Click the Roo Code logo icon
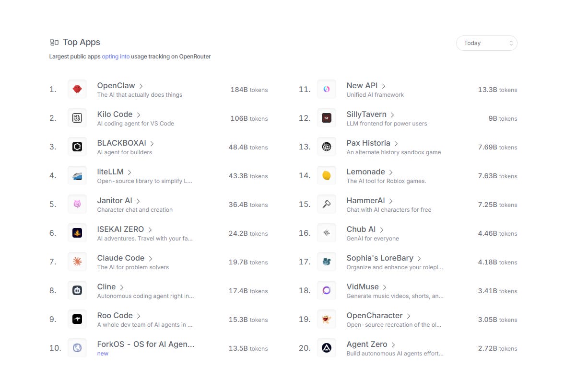This screenshot has height=389, width=588. coord(77,319)
